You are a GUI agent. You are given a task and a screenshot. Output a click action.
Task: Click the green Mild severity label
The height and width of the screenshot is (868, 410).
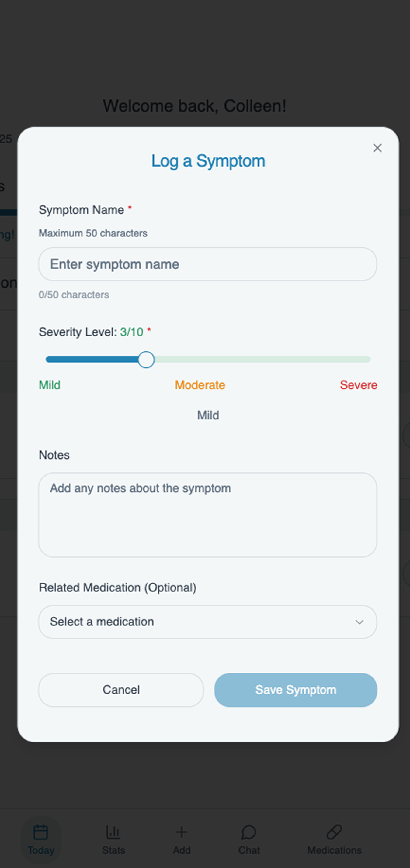(x=50, y=385)
